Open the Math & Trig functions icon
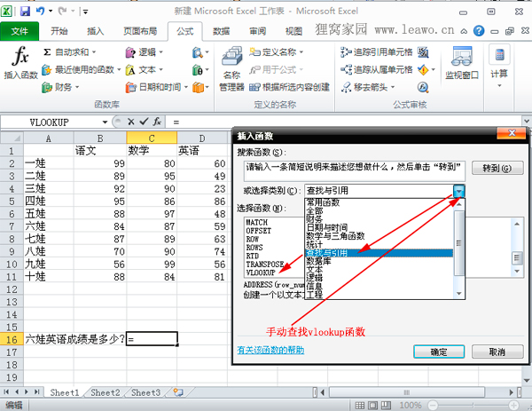 pyautogui.click(x=198, y=70)
